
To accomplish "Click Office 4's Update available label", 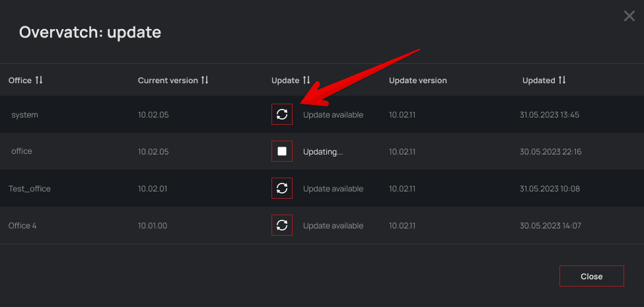I will tap(333, 226).
